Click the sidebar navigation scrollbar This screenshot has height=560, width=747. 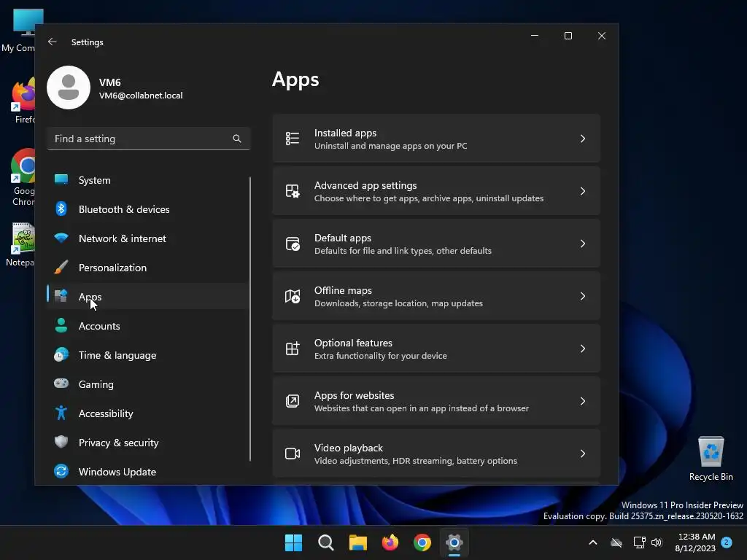click(250, 319)
